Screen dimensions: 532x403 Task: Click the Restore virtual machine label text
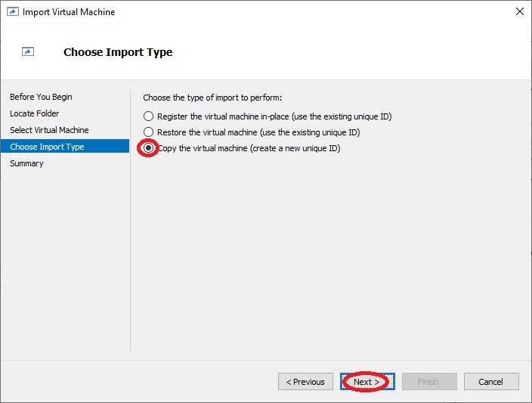258,132
